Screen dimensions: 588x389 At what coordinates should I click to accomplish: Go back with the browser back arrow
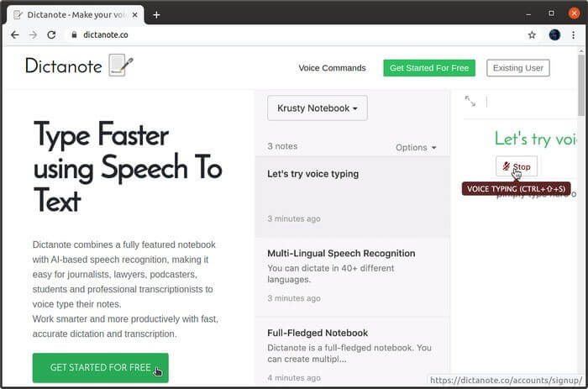click(14, 35)
